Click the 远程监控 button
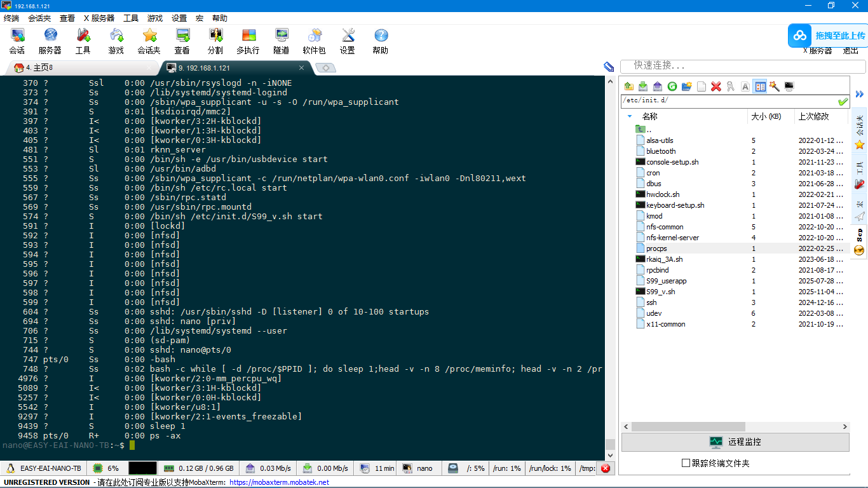The height and width of the screenshot is (488, 868). [x=735, y=442]
